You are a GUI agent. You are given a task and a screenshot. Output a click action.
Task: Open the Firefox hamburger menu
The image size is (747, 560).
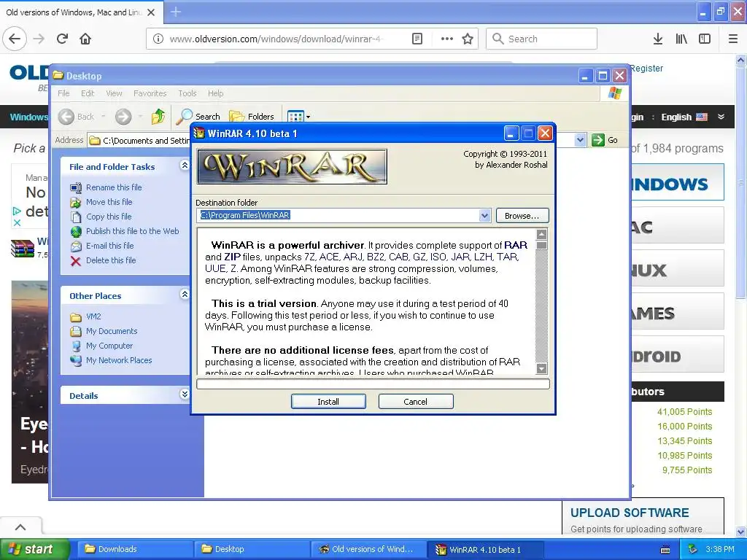(x=733, y=39)
